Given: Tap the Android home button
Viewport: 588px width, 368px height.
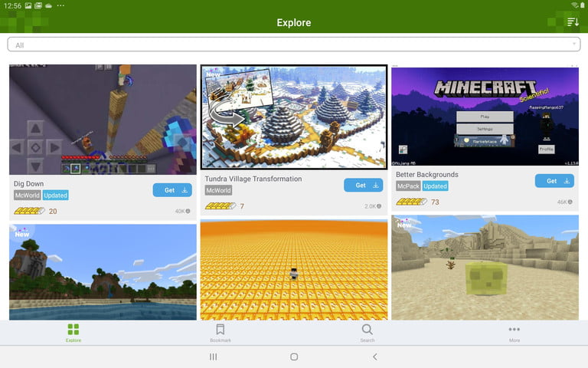Looking at the screenshot, I should [294, 356].
